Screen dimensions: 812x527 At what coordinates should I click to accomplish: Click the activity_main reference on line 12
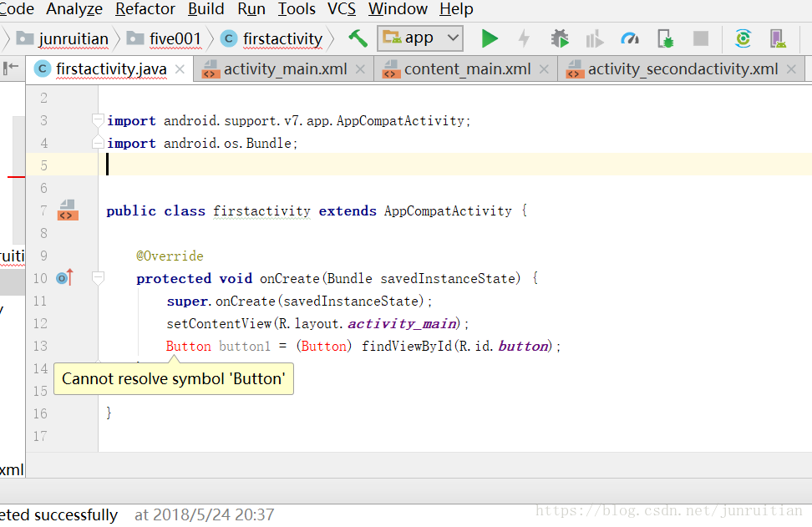[x=403, y=323]
